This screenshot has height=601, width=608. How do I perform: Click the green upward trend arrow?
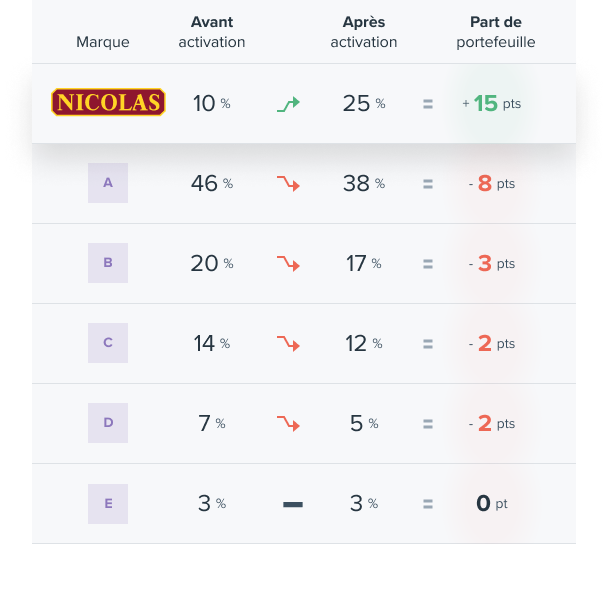[x=288, y=104]
